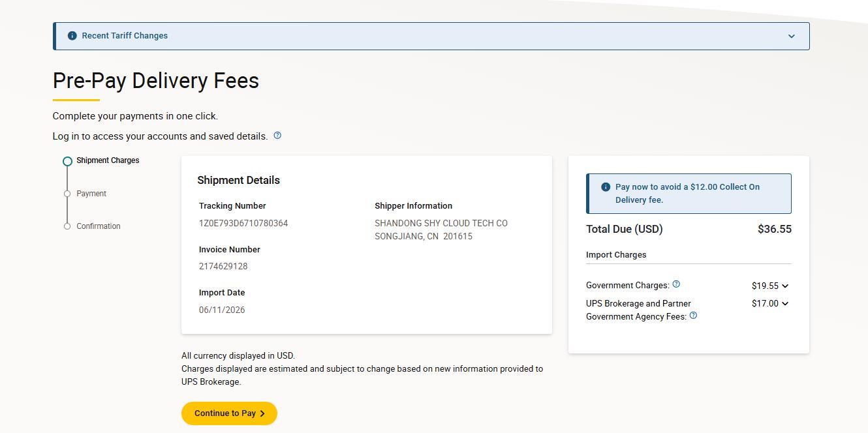Expand the Recent Tariff Changes banner chevron
868x433 pixels.
792,37
